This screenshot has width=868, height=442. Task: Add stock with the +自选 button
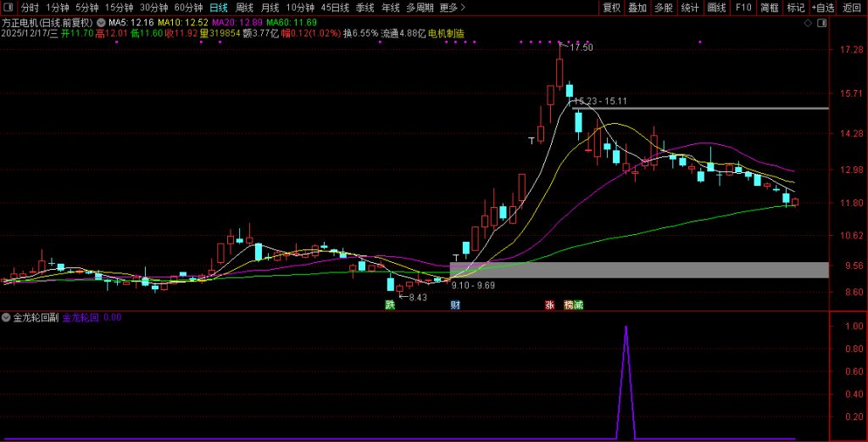click(x=821, y=8)
